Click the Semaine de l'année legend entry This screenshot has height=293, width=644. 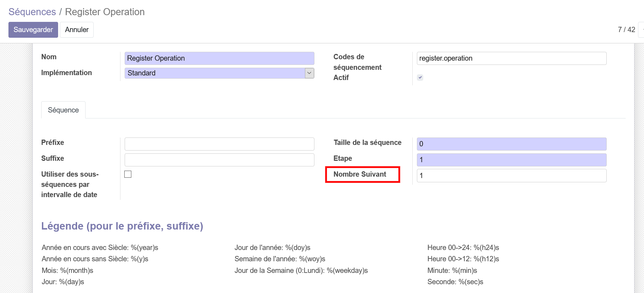point(280,259)
